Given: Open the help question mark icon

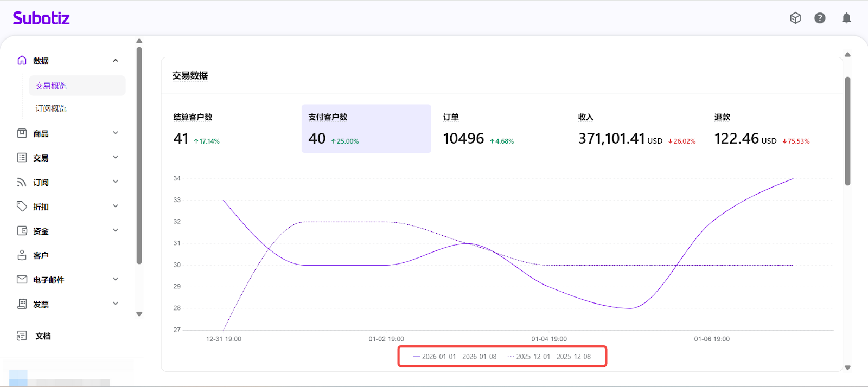Looking at the screenshot, I should 820,18.
